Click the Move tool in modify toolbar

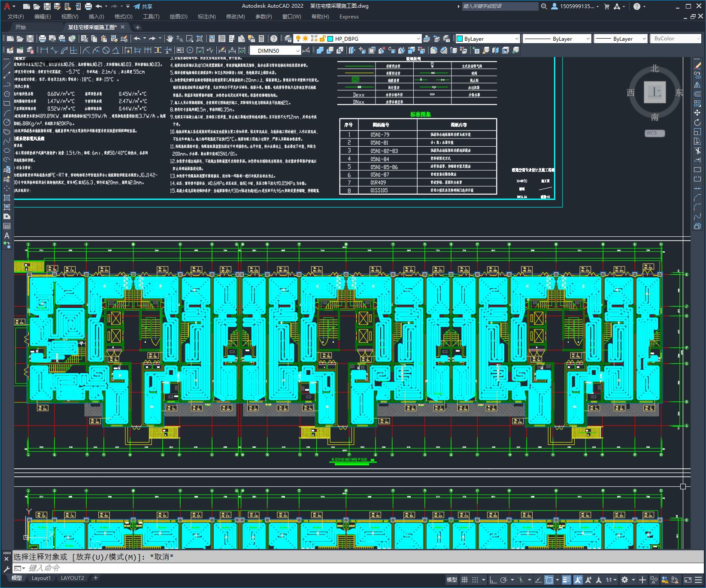[x=697, y=113]
